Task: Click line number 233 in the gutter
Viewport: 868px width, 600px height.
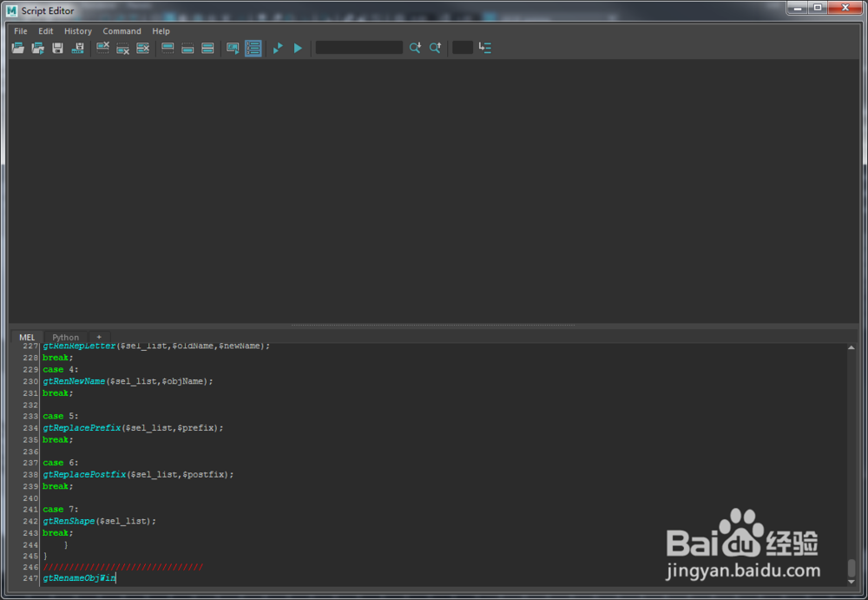Action: [x=30, y=416]
